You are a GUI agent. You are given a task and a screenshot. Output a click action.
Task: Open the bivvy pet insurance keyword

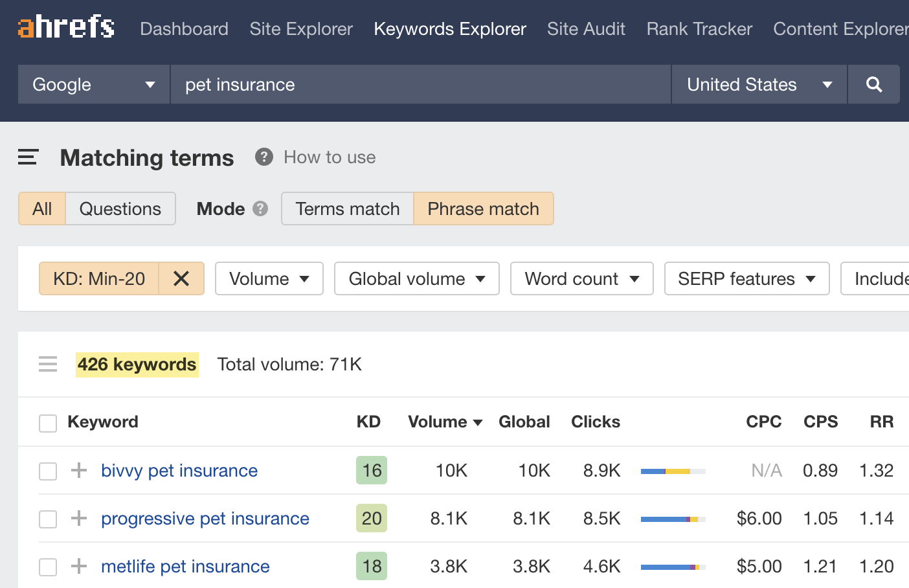click(179, 471)
